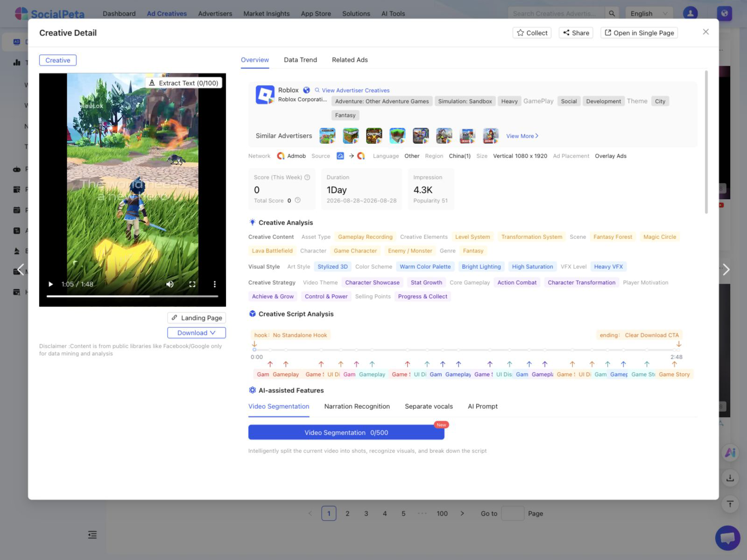Go to the previous creative arrow

tap(21, 269)
